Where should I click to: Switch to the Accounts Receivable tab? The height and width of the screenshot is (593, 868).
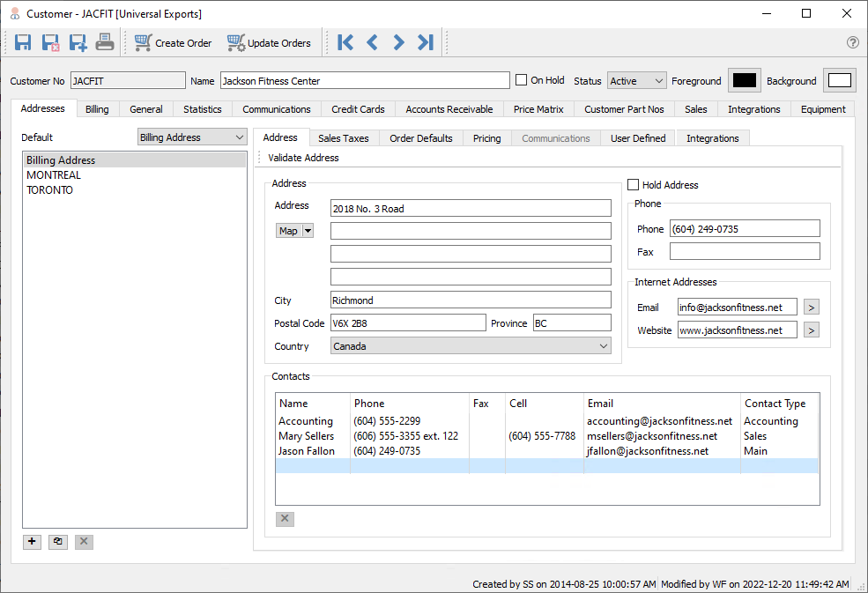449,109
